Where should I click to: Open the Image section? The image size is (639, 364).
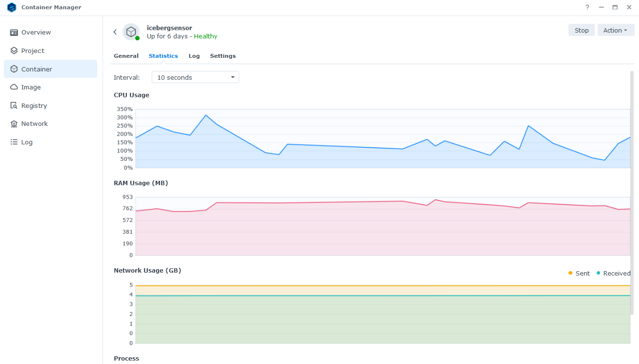coord(30,87)
